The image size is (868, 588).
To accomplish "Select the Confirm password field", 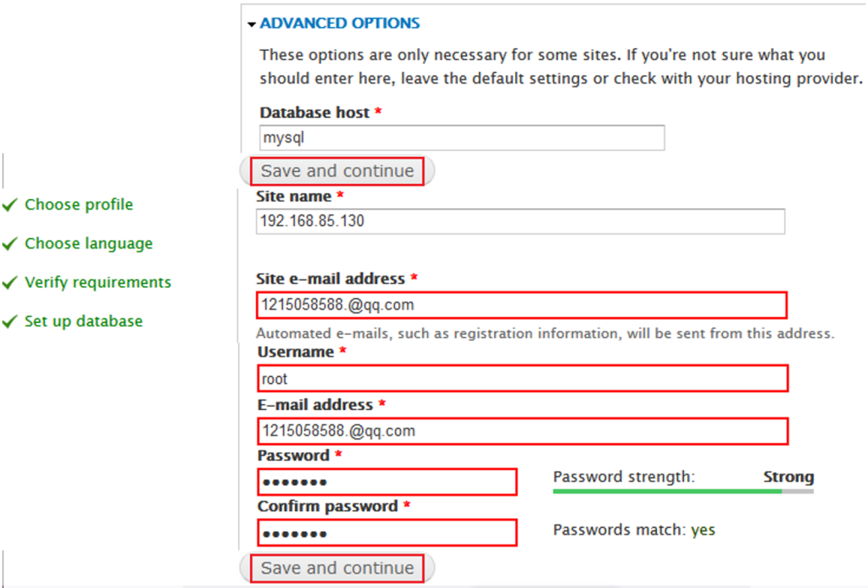I will click(387, 533).
